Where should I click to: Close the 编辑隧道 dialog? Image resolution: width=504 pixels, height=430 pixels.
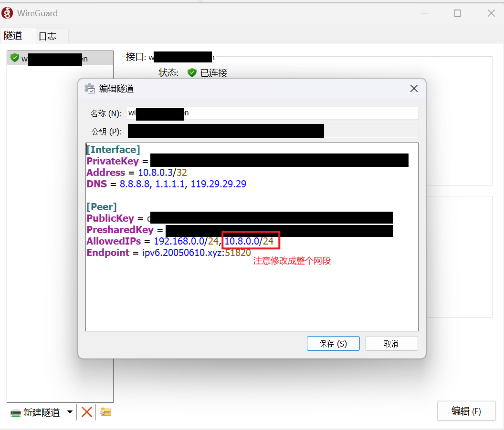point(414,89)
